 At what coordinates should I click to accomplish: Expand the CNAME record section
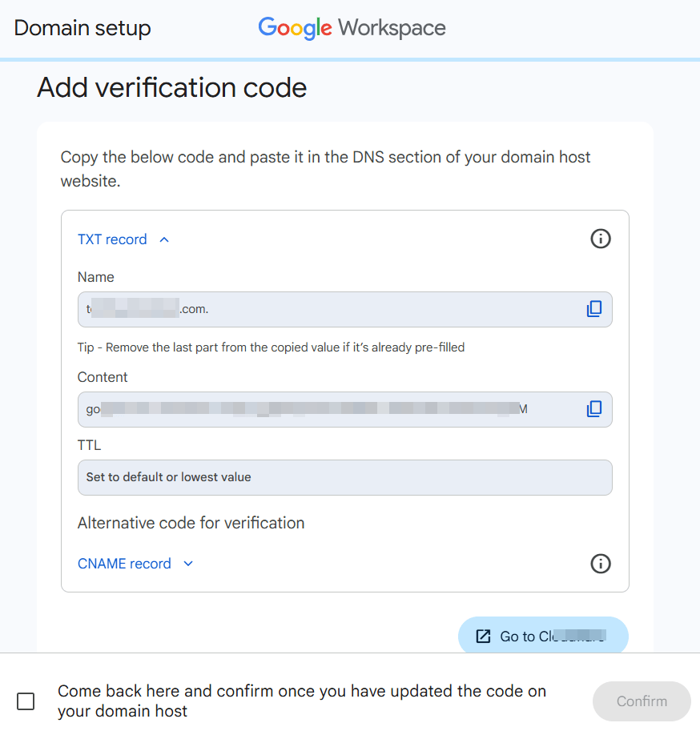(x=136, y=564)
